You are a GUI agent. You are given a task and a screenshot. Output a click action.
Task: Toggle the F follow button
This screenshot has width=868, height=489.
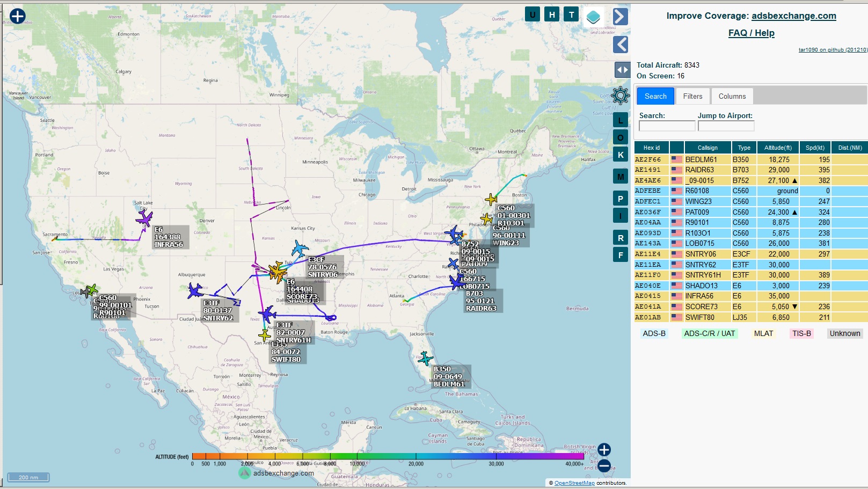pyautogui.click(x=621, y=255)
